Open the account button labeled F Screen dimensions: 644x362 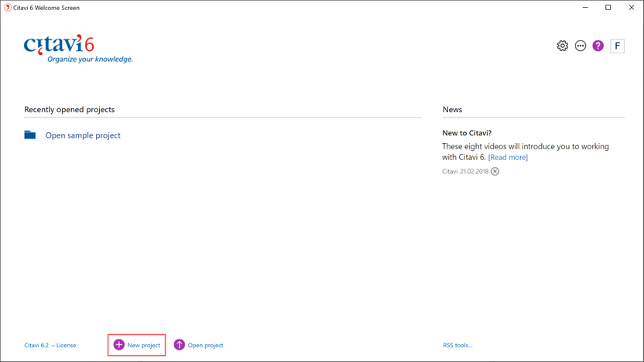pyautogui.click(x=617, y=46)
